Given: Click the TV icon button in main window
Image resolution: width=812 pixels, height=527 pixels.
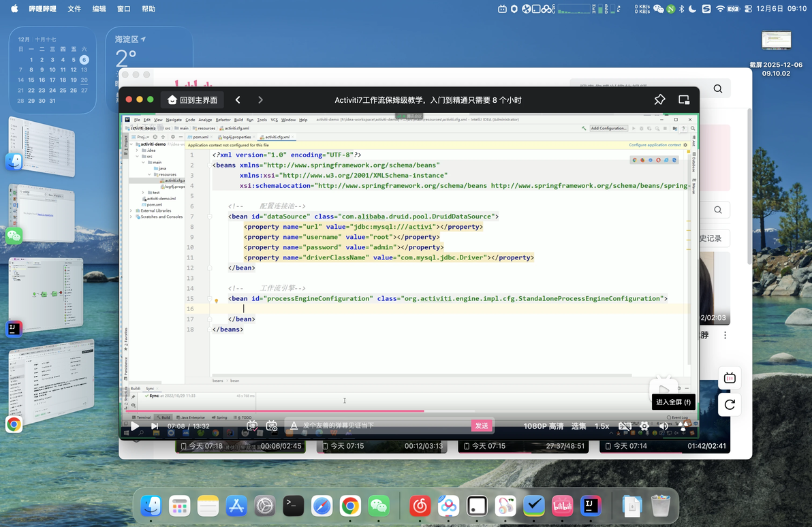Looking at the screenshot, I should pyautogui.click(x=730, y=378).
